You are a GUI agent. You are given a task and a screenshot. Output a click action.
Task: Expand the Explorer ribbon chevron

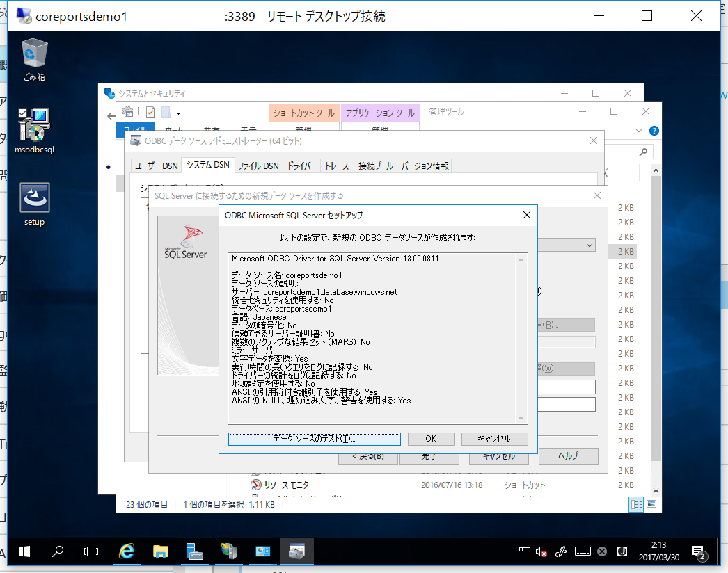point(639,131)
